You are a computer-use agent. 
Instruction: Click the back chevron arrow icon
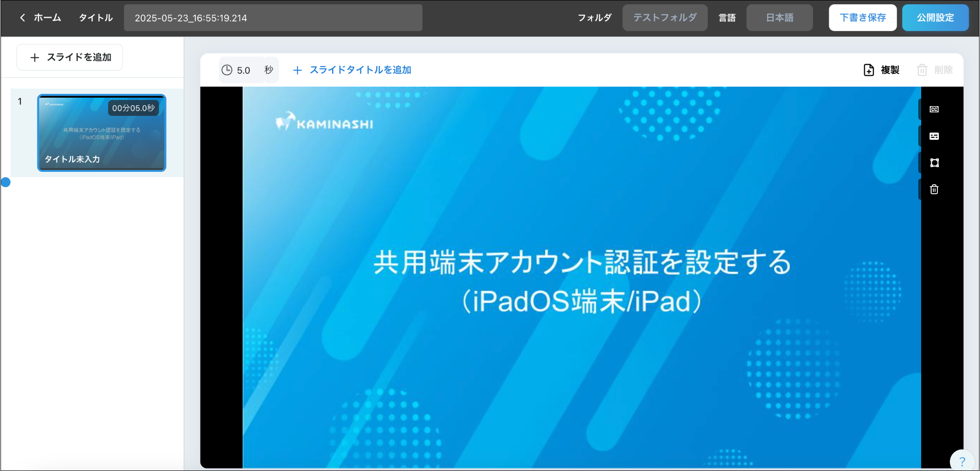click(x=22, y=18)
